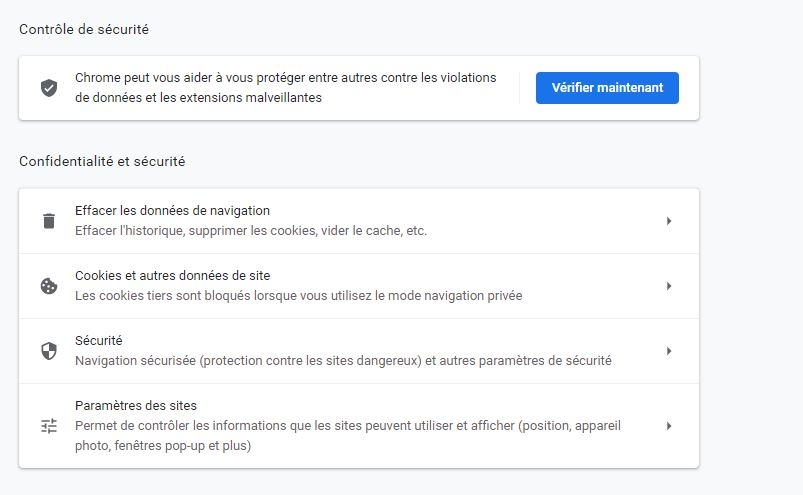Select Cookies et autres données de site
This screenshot has height=495, width=803.
(x=173, y=276)
